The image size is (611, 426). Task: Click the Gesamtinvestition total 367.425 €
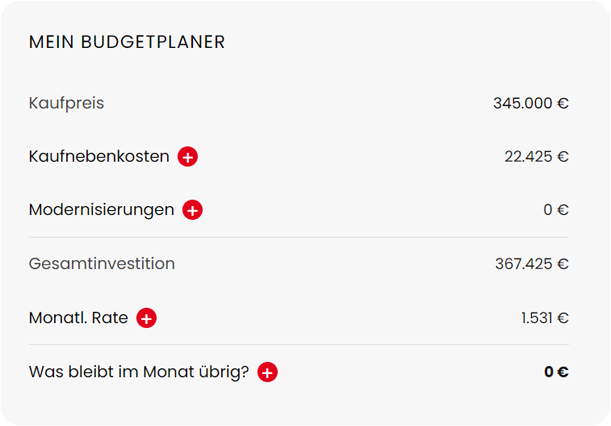pyautogui.click(x=532, y=264)
